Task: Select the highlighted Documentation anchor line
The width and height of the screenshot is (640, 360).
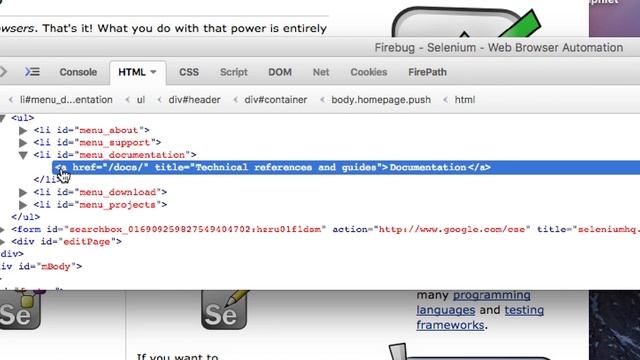Action: coord(346,167)
